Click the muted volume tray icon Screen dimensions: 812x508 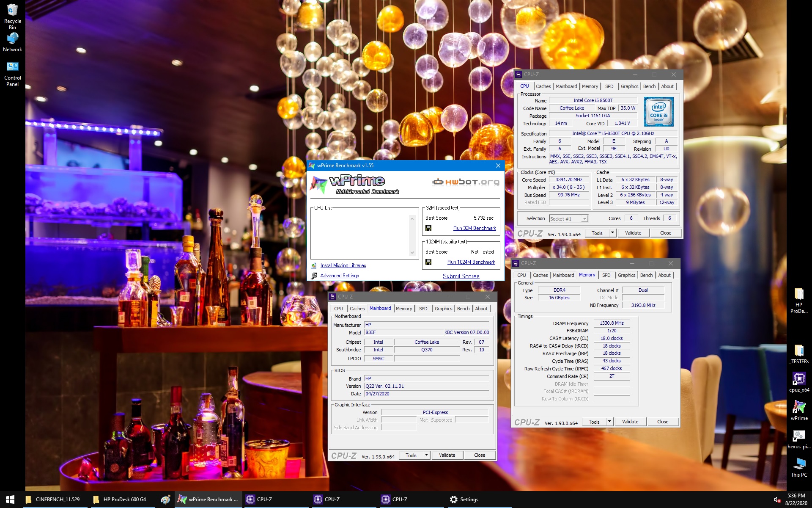tap(777, 500)
